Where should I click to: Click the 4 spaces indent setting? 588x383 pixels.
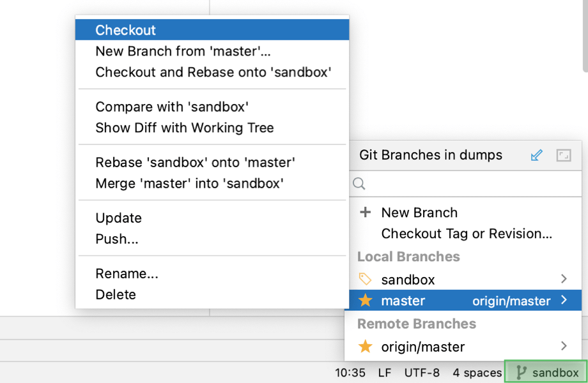[477, 373]
